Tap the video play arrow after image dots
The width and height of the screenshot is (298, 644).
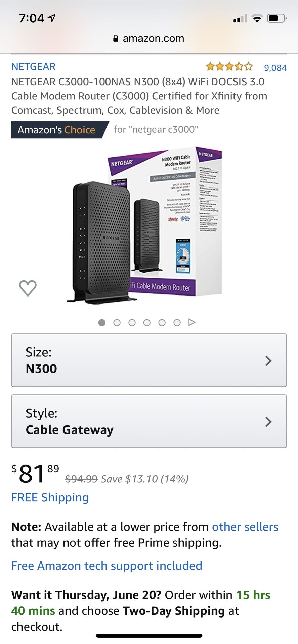click(191, 322)
